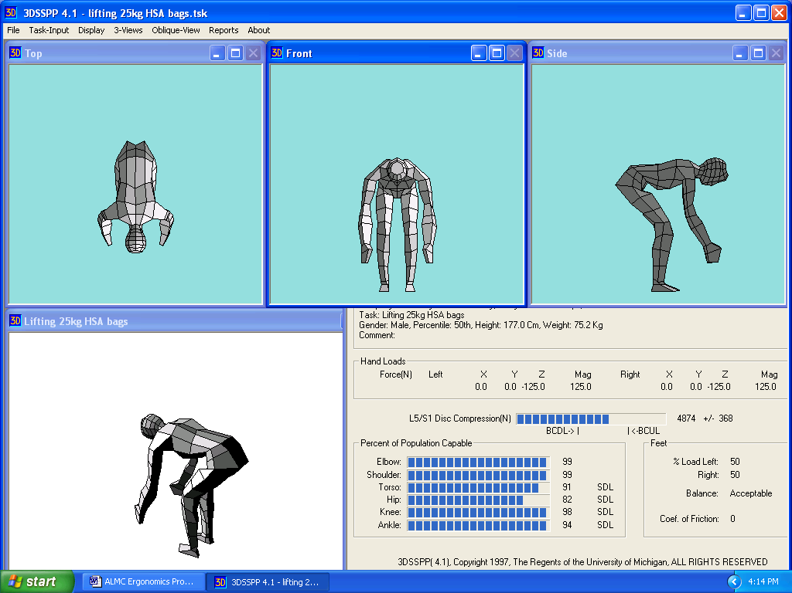792x593 pixels.
Task: Click the Shoulder capability bar
Action: (478, 475)
